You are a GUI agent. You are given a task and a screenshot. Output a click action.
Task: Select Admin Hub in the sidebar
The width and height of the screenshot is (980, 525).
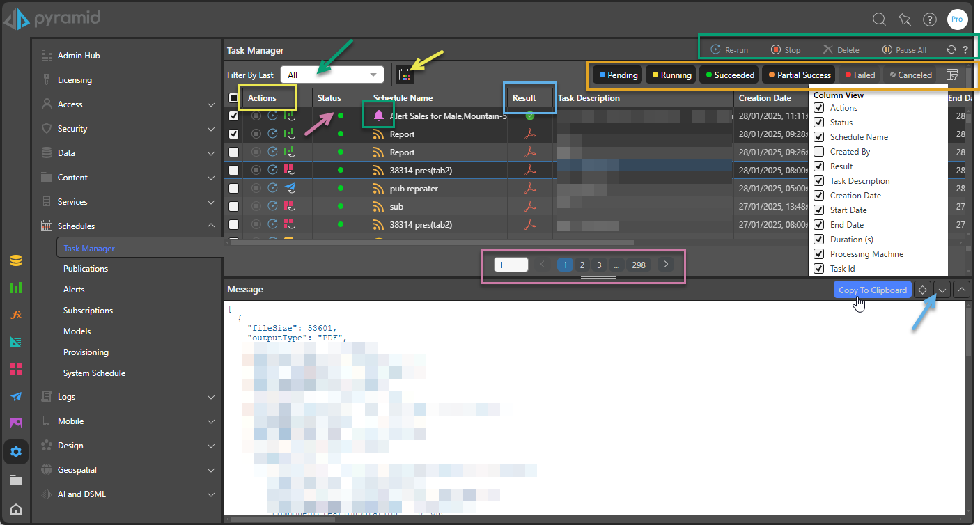[x=79, y=56]
